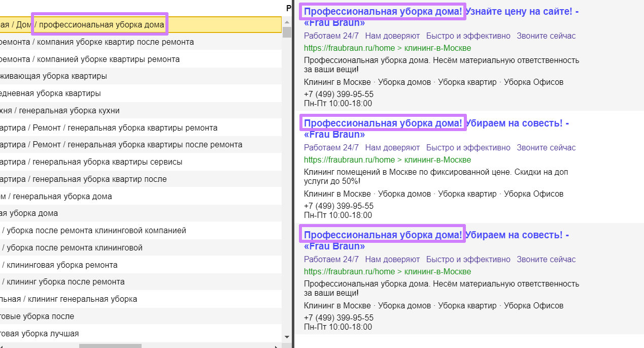Select row "клининговая уборка ремонта"
644x348 pixels.
pyautogui.click(x=141, y=265)
